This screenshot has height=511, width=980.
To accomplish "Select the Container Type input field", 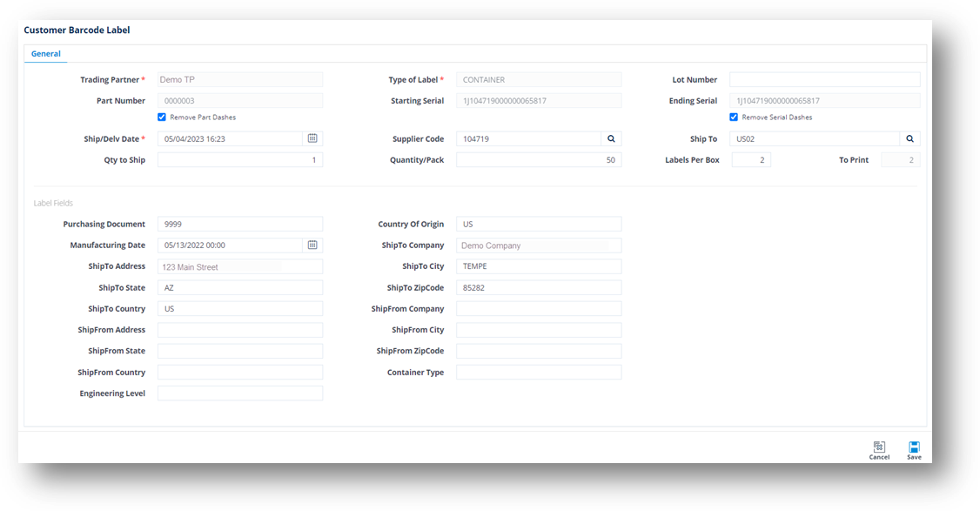I will click(x=539, y=372).
